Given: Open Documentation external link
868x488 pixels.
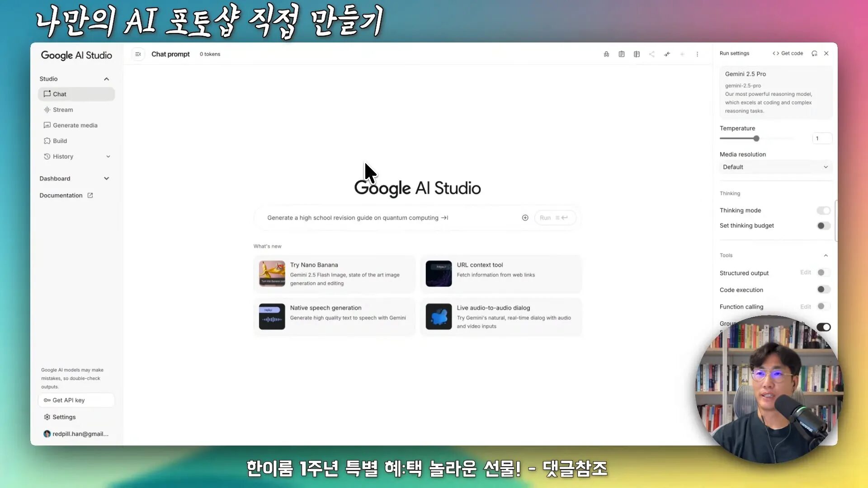Looking at the screenshot, I should pyautogui.click(x=66, y=195).
